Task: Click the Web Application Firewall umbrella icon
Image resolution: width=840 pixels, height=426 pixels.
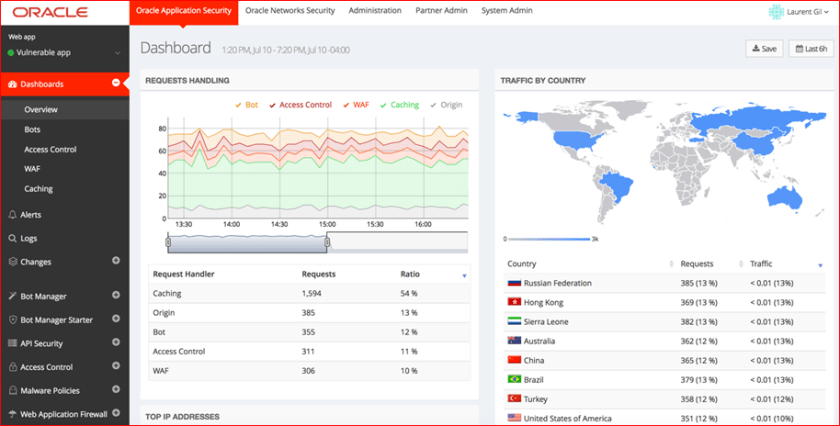Action: coord(12,414)
